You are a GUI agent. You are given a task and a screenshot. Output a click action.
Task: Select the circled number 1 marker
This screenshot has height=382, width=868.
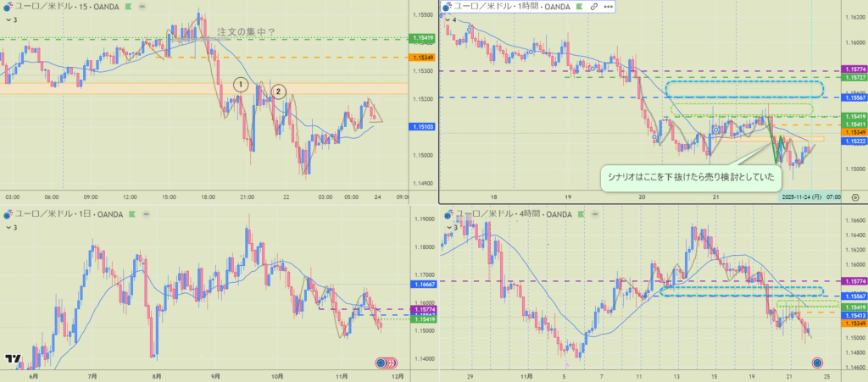pos(241,85)
